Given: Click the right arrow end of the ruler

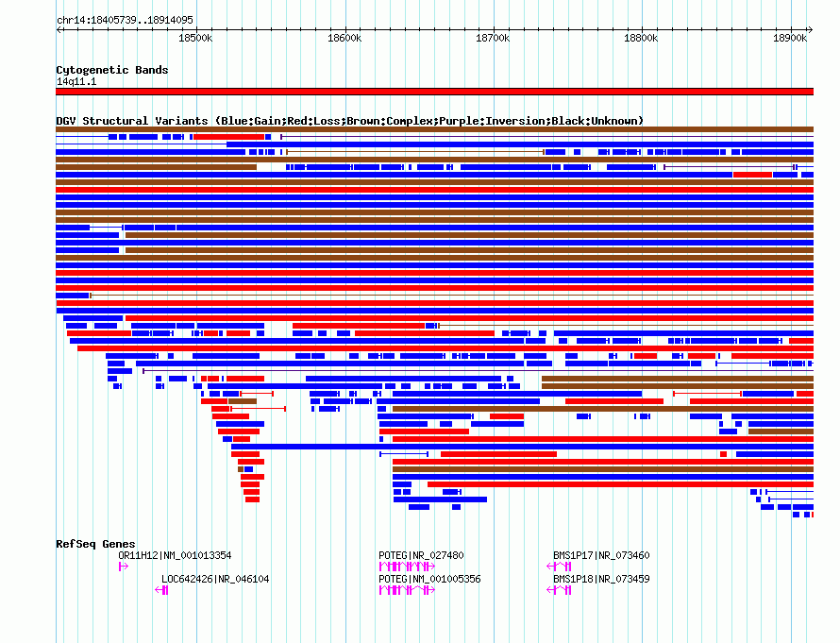Looking at the screenshot, I should (811, 30).
